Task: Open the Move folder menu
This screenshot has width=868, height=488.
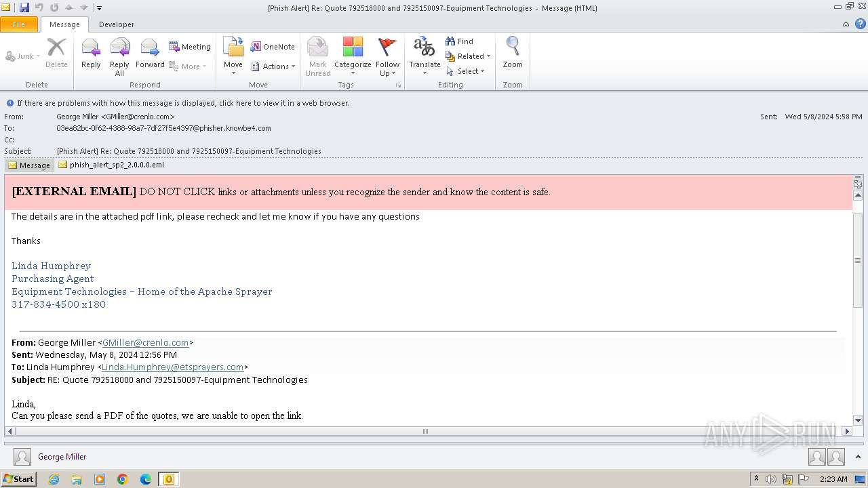Action: pos(233,57)
